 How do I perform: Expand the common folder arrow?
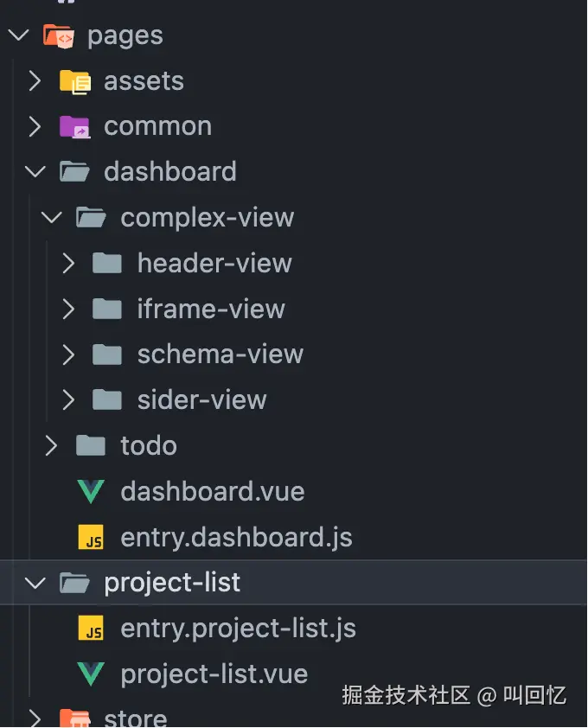click(35, 126)
